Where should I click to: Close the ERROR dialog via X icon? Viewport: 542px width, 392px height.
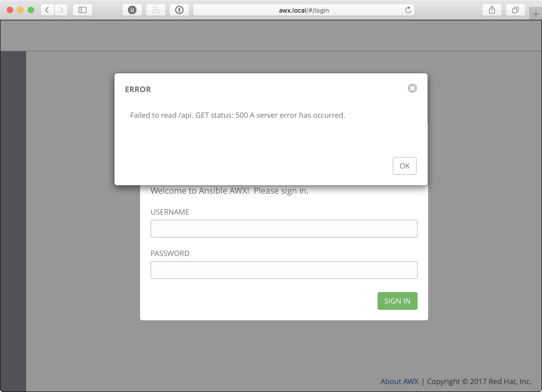412,88
